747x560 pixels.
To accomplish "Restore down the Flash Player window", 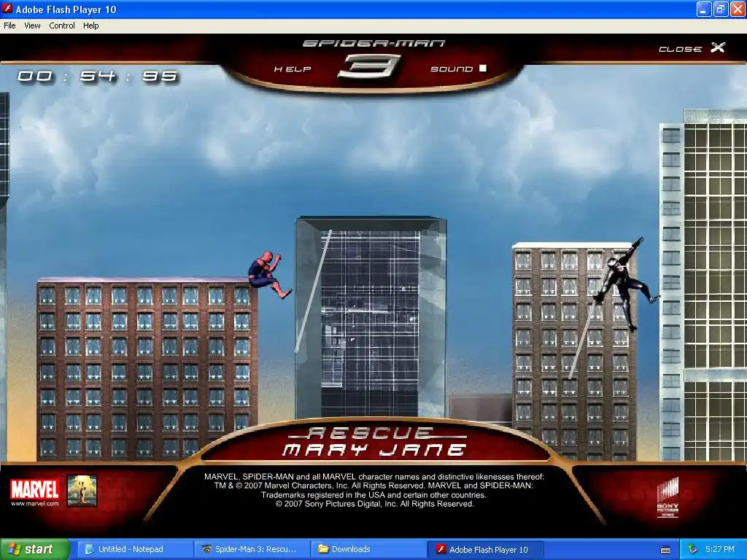I will pyautogui.click(x=721, y=9).
